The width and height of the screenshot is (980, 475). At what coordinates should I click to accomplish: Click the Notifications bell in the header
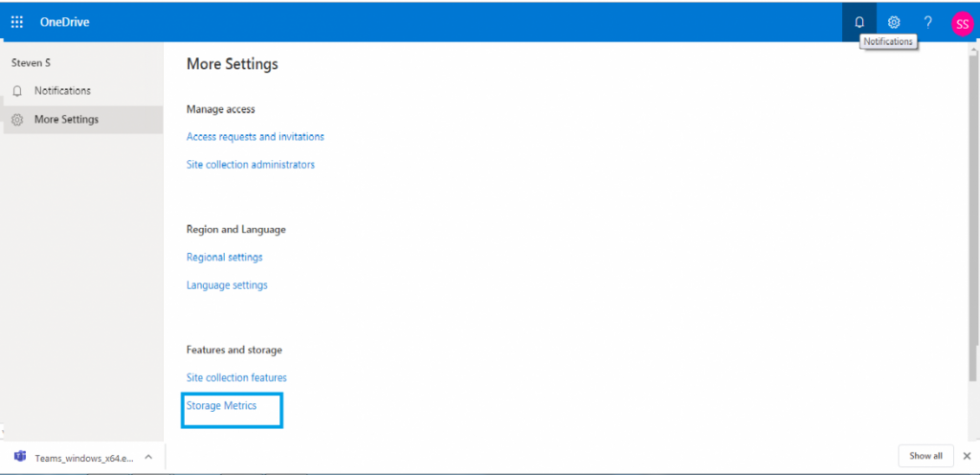(859, 22)
